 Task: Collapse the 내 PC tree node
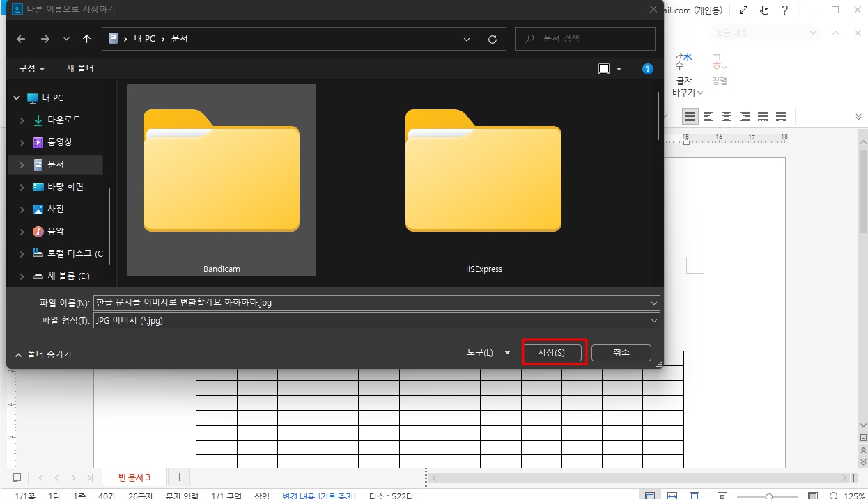17,98
